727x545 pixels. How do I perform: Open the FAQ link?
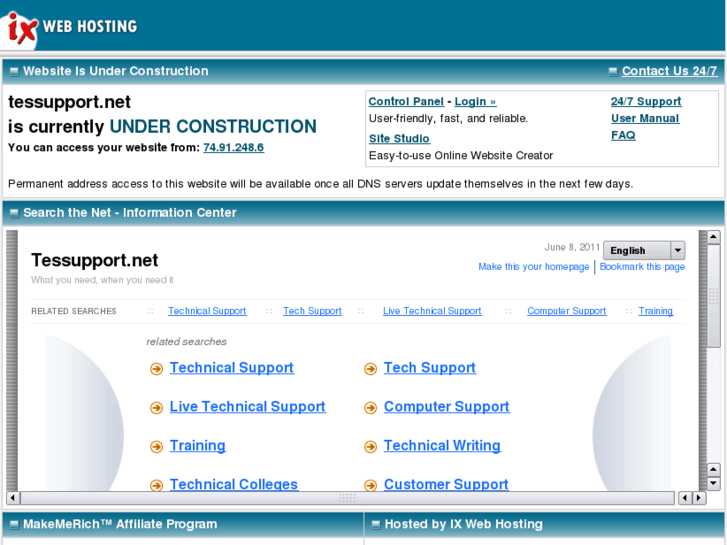tap(623, 135)
